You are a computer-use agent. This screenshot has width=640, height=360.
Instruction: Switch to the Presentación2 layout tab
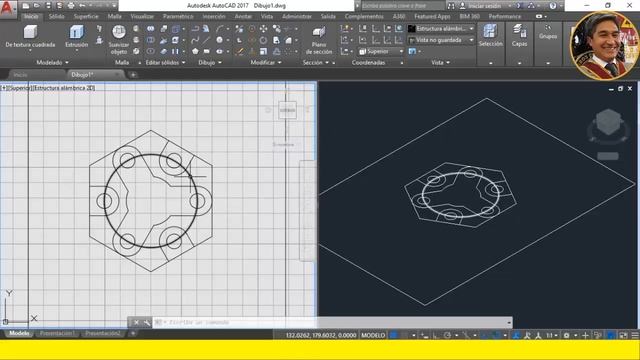(103, 333)
